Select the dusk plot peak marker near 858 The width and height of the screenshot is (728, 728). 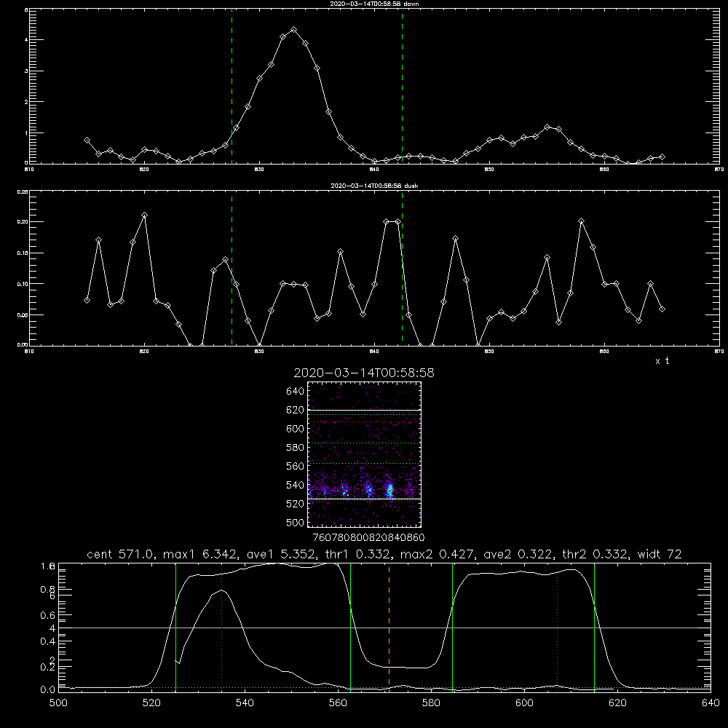point(581,221)
